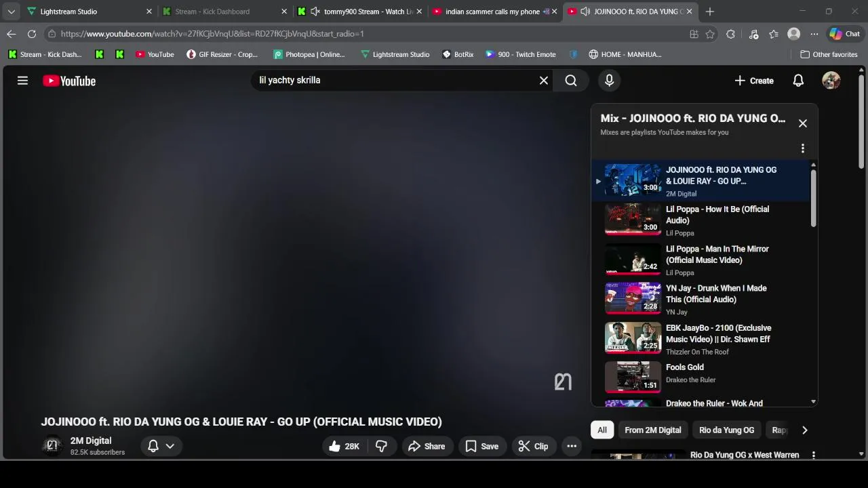Screen dimensions: 868x488
Task: Play Lil Poppa - How It Be
Action: tap(701, 220)
